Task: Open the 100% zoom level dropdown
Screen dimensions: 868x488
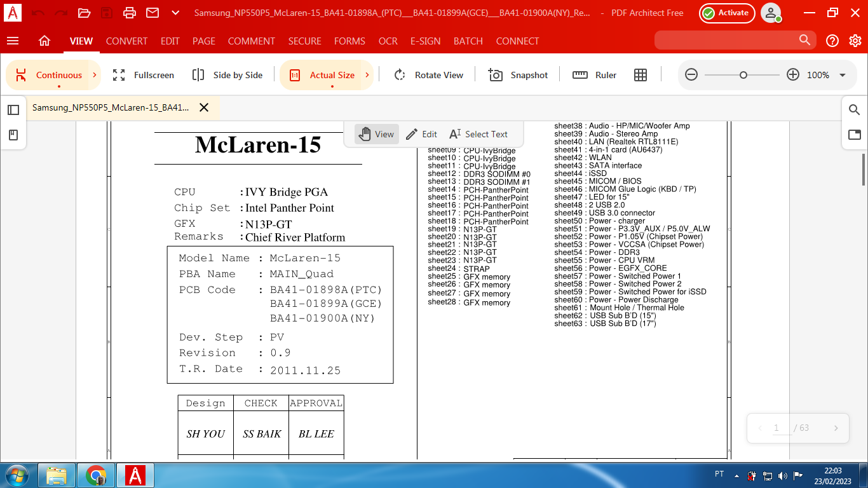Action: pyautogui.click(x=843, y=75)
